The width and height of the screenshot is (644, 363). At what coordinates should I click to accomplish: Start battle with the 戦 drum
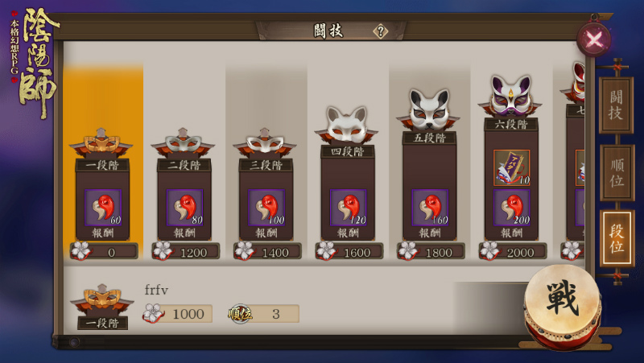(x=562, y=306)
